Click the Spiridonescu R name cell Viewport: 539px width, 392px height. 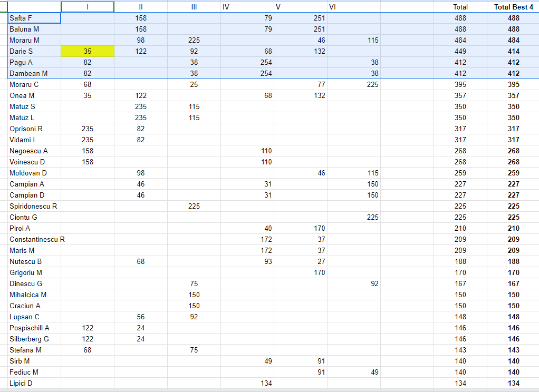pyautogui.click(x=34, y=206)
